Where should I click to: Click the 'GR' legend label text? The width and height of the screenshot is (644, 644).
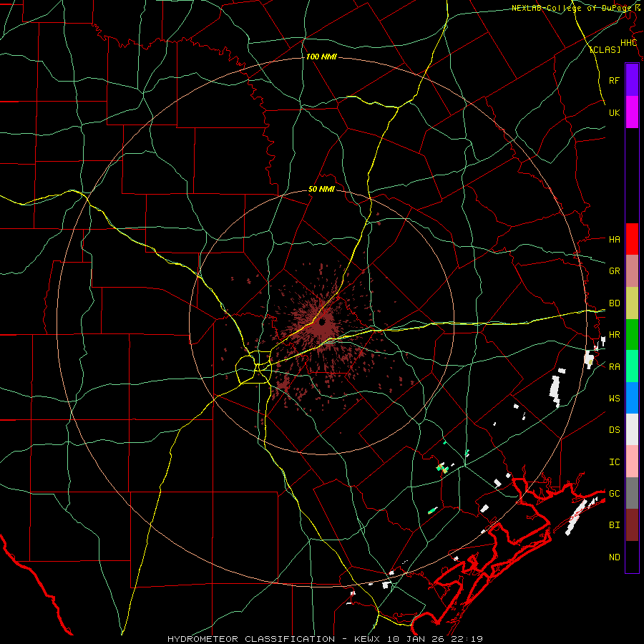[x=614, y=271]
